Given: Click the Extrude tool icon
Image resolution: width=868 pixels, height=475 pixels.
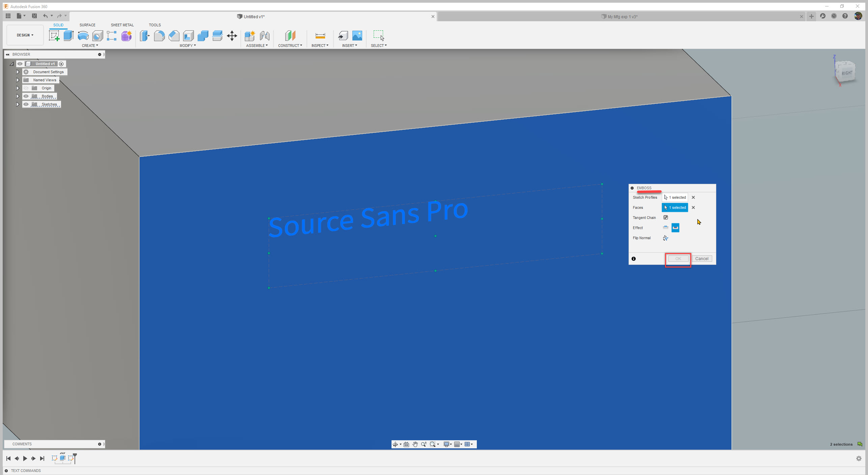Looking at the screenshot, I should [68, 35].
